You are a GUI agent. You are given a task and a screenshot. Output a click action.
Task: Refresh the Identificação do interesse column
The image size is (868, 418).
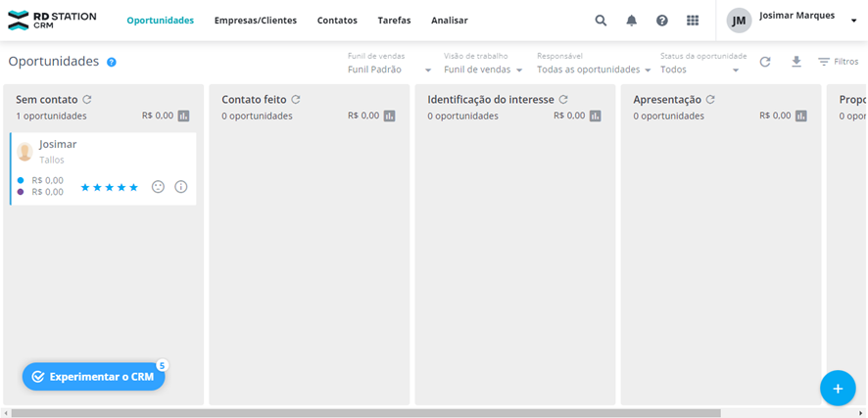click(563, 100)
